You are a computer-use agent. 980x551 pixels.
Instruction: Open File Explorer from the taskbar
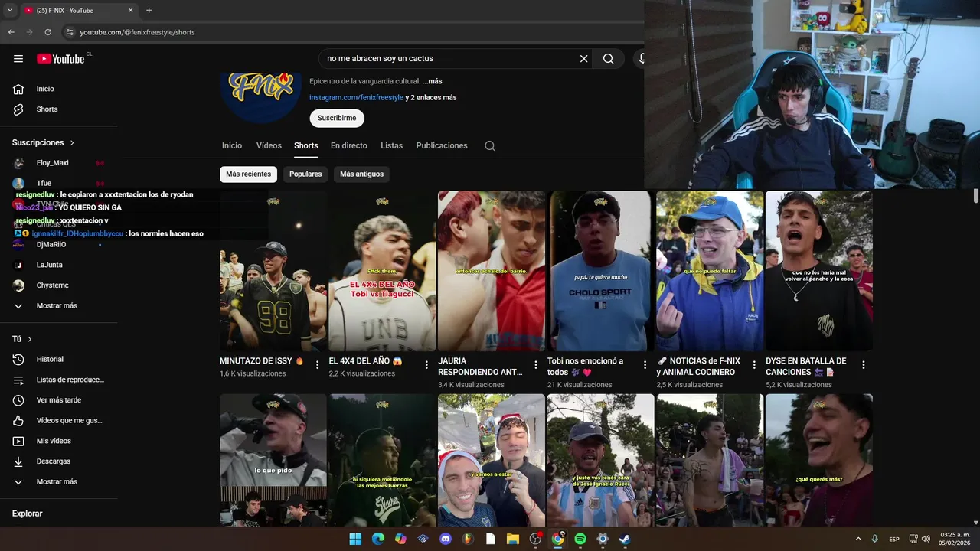[x=513, y=539]
